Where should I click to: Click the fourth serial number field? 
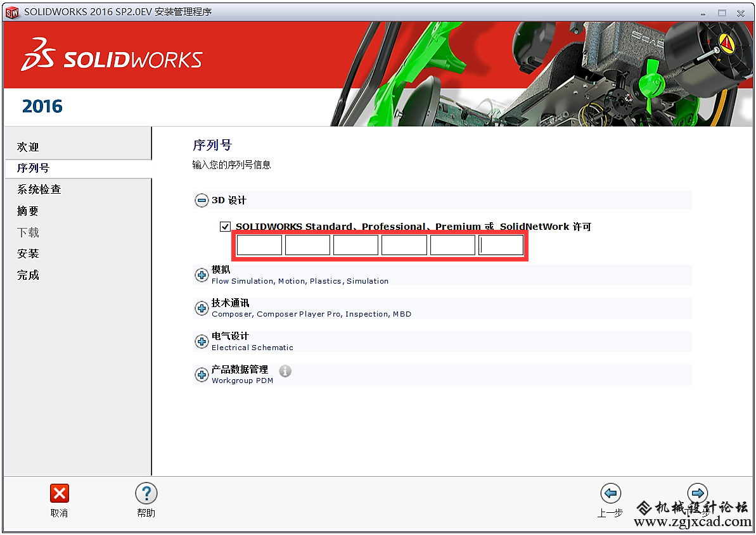click(x=404, y=245)
